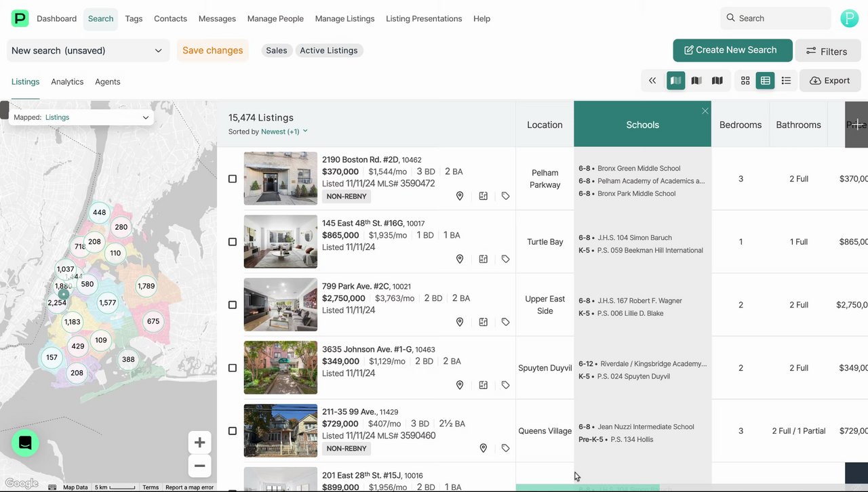
Task: Click map pin for 211-35 99 Ave.
Action: pos(484,448)
